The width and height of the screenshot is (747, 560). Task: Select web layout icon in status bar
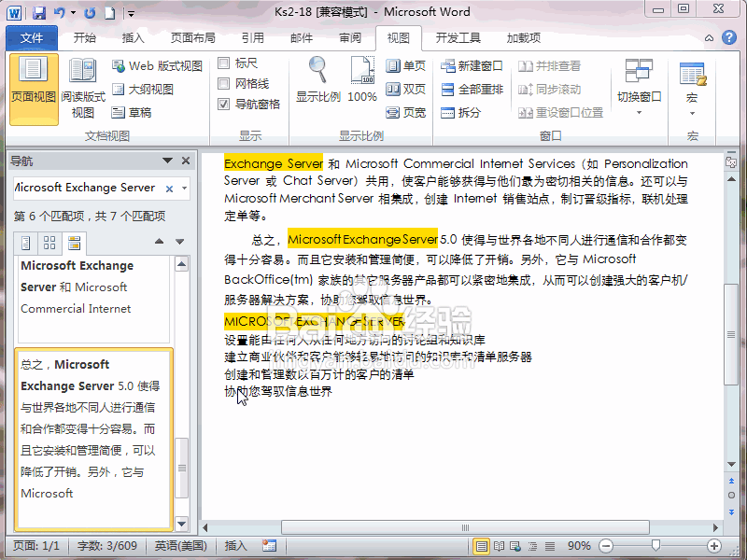(x=515, y=546)
